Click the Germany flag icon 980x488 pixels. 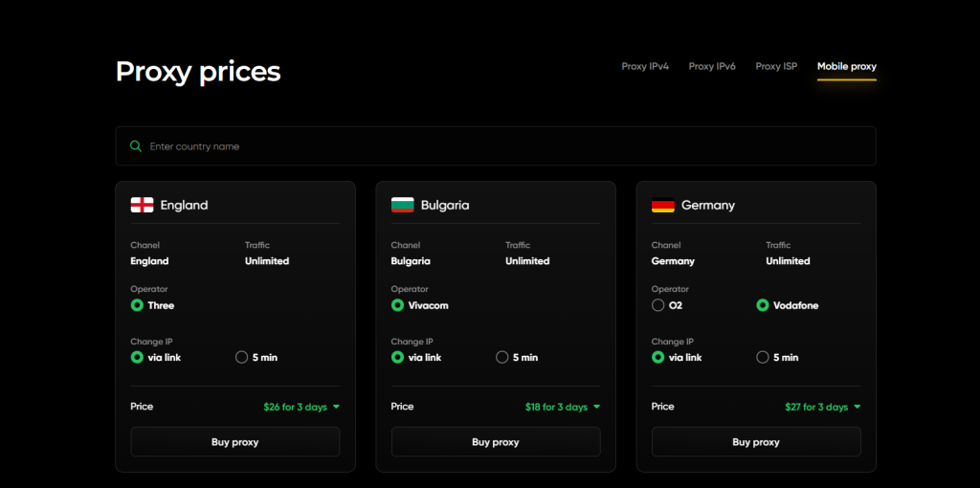coord(662,205)
